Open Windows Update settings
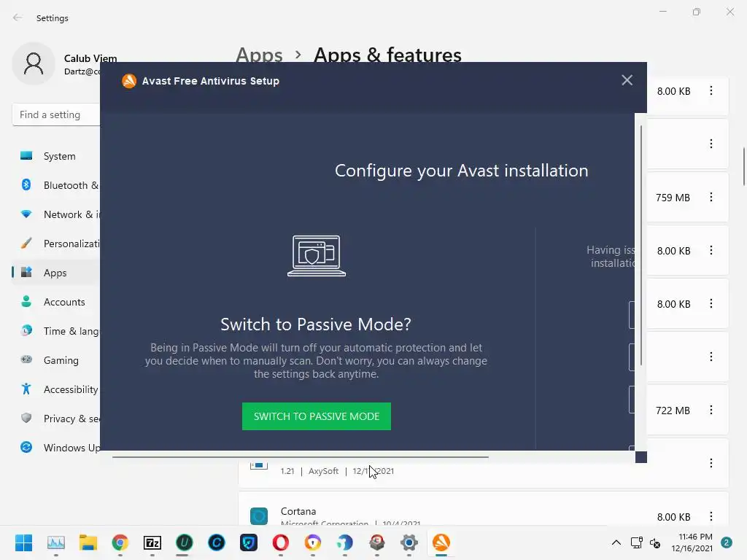This screenshot has width=747, height=560. (56, 448)
